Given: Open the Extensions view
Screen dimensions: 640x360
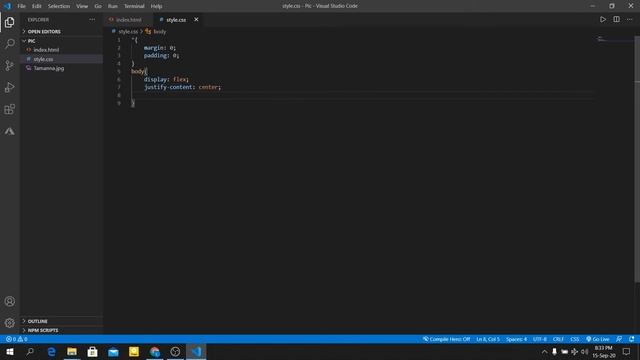Looking at the screenshot, I should pos(10,109).
